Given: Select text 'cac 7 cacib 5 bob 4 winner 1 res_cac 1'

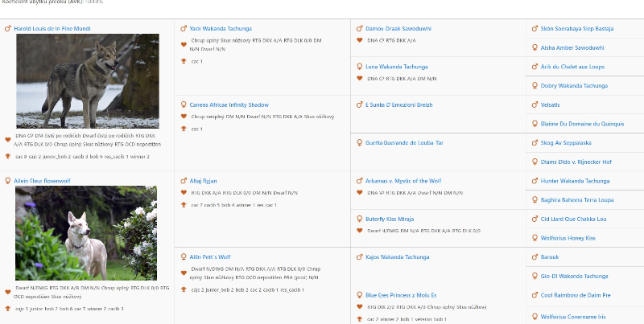Looking at the screenshot, I should click(233, 205).
